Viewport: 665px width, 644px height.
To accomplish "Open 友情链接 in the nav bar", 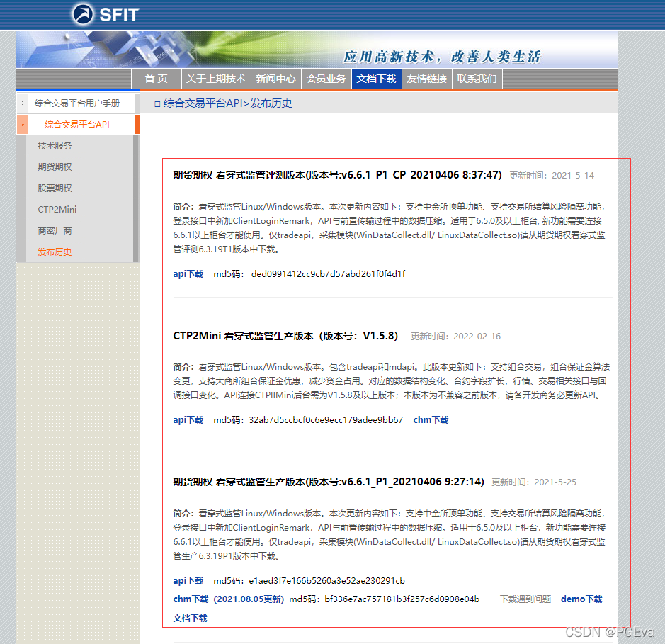I will [426, 79].
